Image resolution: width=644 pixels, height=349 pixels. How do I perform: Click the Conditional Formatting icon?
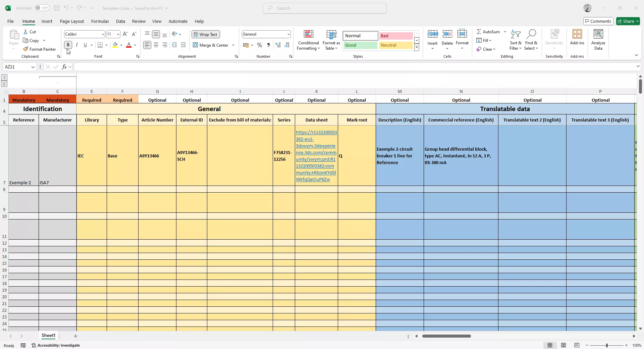(308, 35)
